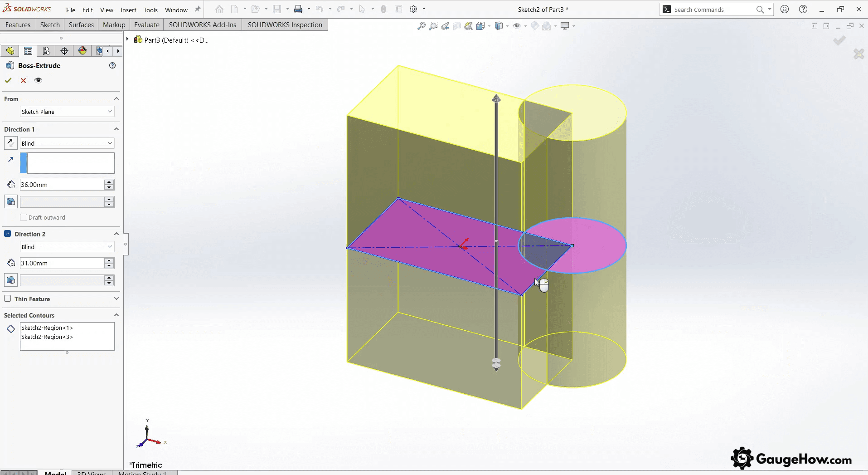This screenshot has height=475, width=868.
Task: Cancel the Boss-Extrude with the red X
Action: (x=23, y=80)
